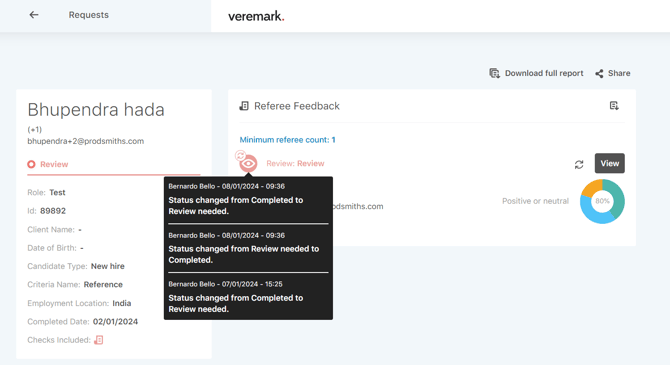The image size is (670, 365).
Task: Open the Requests page link
Action: (x=88, y=15)
